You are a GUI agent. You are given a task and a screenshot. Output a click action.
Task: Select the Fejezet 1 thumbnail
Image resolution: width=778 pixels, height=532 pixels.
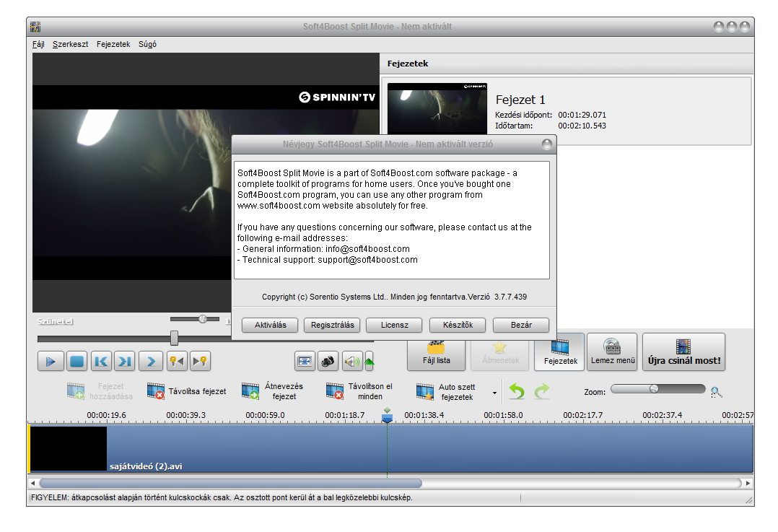tap(437, 109)
